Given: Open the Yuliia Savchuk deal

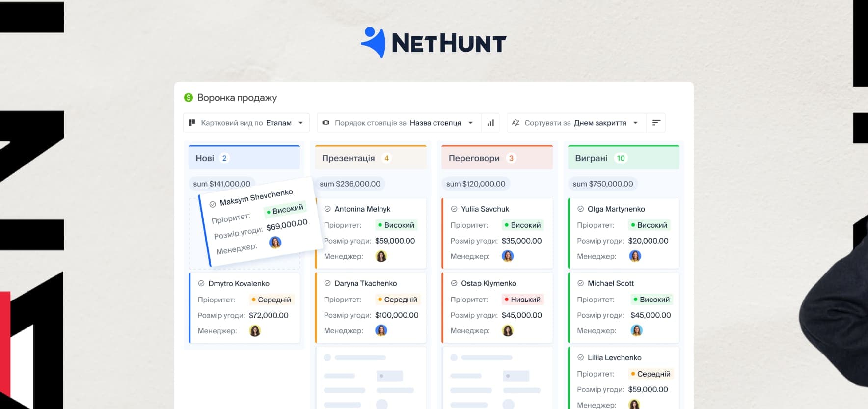Looking at the screenshot, I should pyautogui.click(x=485, y=209).
